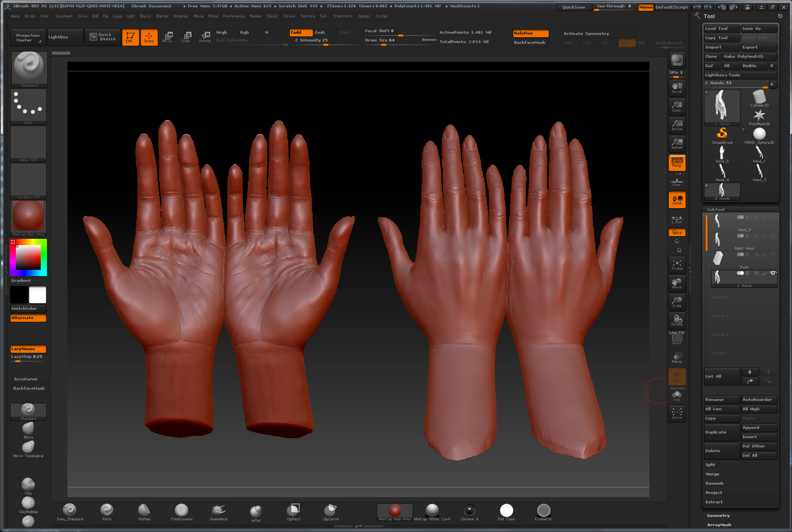Open the Zplugin menu

(x=363, y=16)
